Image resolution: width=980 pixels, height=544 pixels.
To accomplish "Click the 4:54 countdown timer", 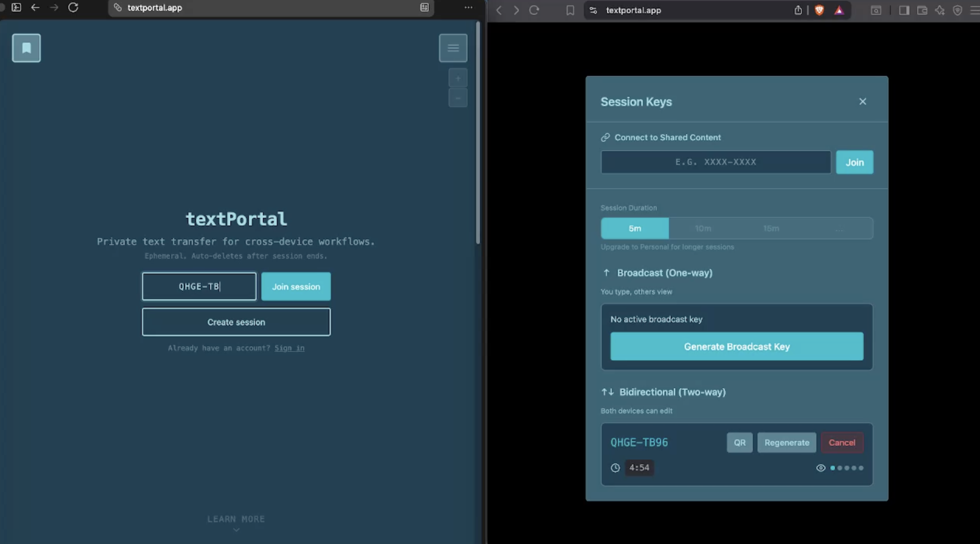I will point(639,468).
